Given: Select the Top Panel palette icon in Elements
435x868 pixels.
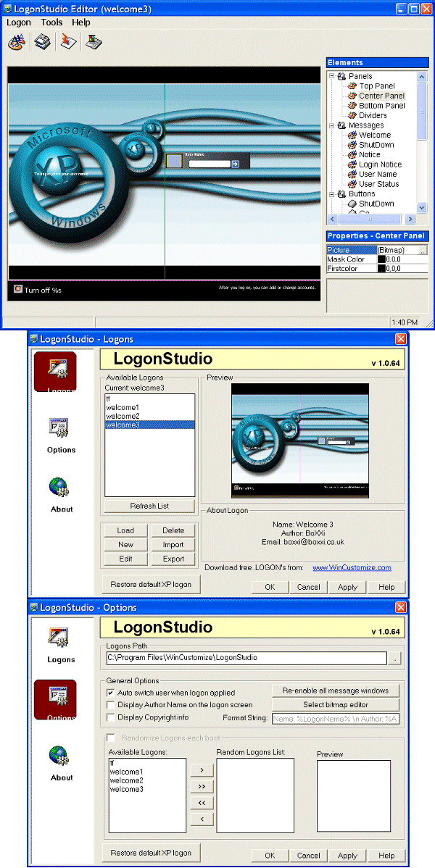Looking at the screenshot, I should pos(352,85).
